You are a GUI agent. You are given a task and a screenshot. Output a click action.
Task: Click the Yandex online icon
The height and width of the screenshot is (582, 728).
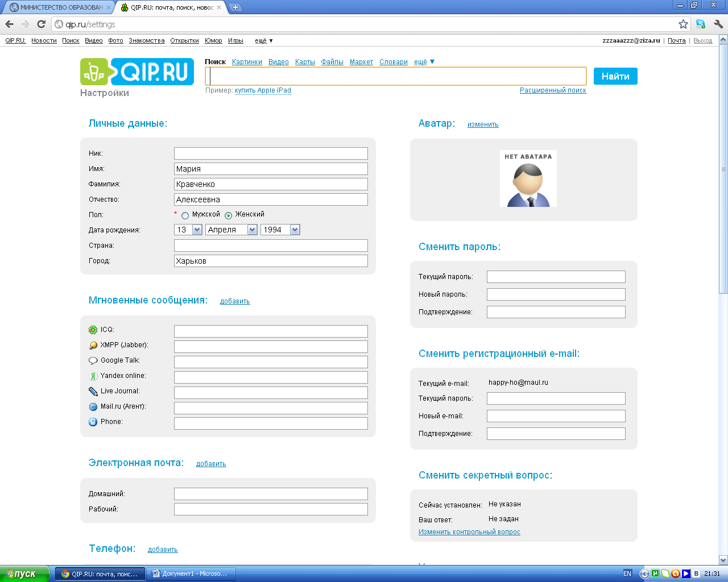pyautogui.click(x=93, y=376)
